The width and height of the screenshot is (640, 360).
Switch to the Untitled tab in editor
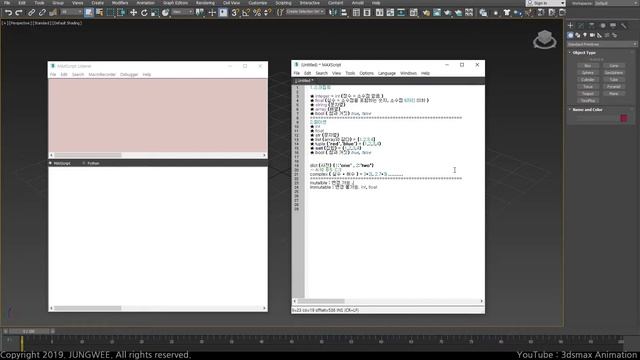click(x=304, y=81)
